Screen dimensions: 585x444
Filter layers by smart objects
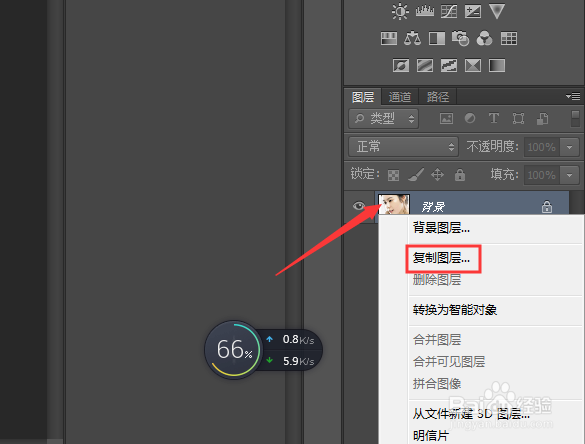click(542, 119)
